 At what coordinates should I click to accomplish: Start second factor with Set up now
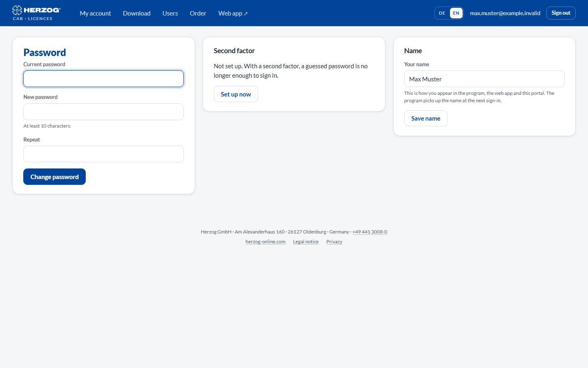tap(236, 94)
